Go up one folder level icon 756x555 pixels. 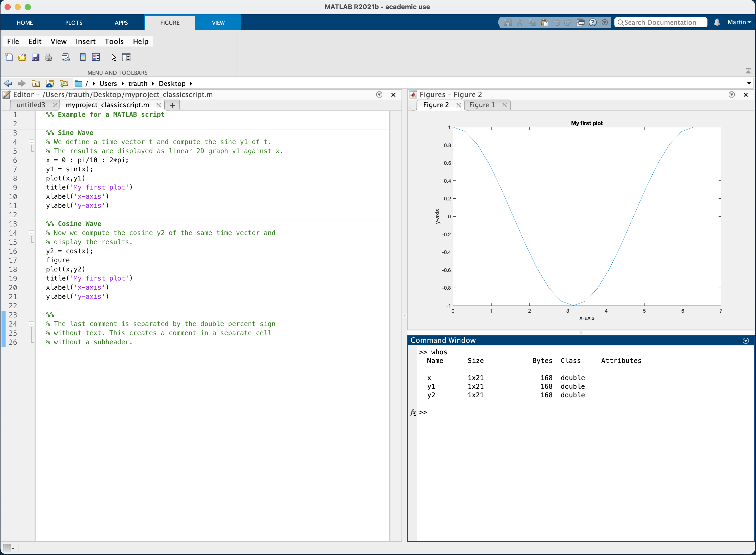tap(36, 83)
